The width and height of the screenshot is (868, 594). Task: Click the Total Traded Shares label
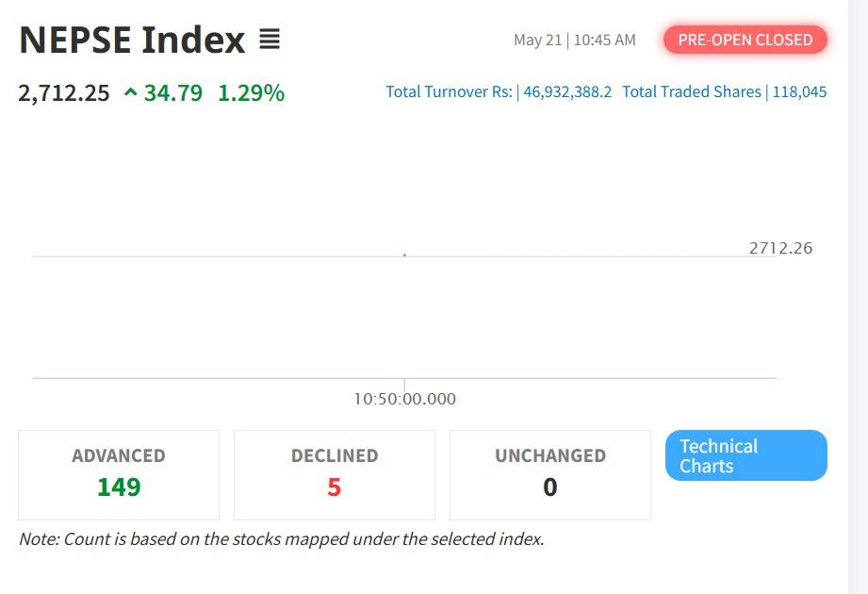(x=691, y=91)
